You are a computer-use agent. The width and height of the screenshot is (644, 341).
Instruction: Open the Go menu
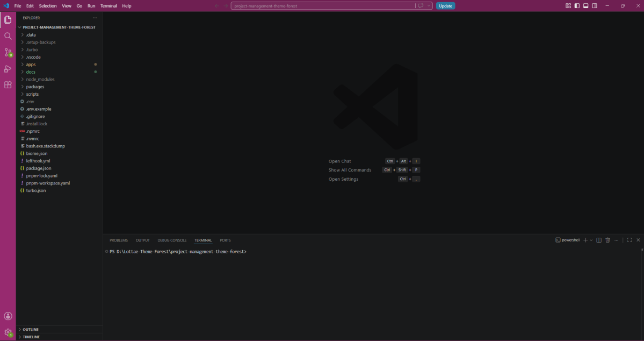pyautogui.click(x=79, y=6)
